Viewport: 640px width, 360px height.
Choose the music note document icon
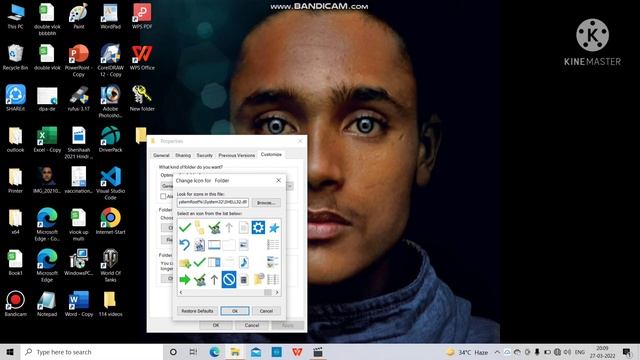[x=244, y=262]
